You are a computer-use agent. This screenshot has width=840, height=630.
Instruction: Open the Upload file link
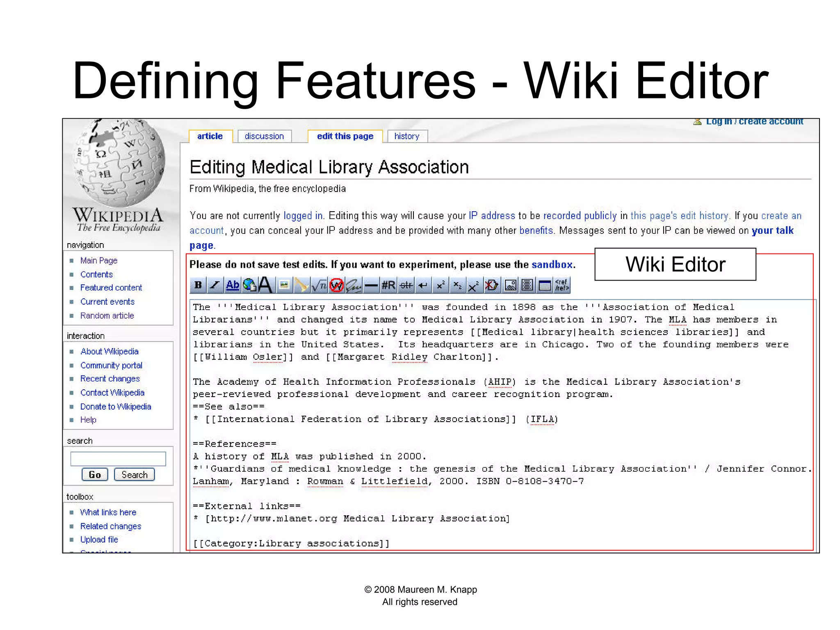coord(99,540)
